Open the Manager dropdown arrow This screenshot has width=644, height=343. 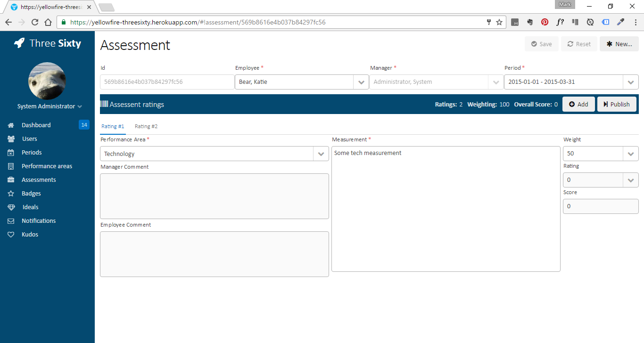[495, 82]
